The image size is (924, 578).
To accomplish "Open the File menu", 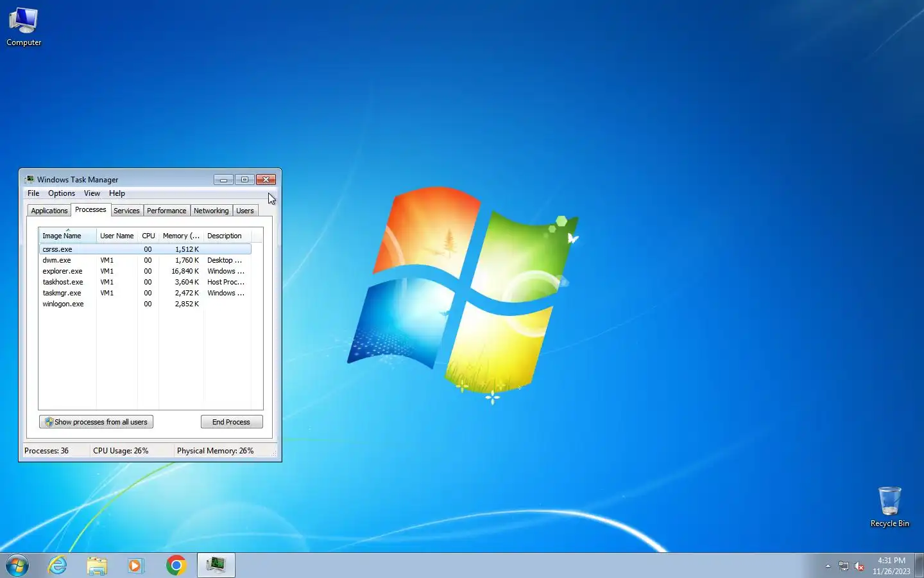I will coord(33,193).
